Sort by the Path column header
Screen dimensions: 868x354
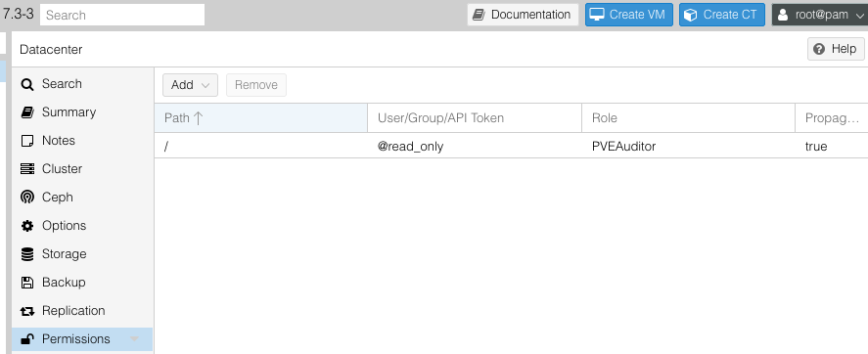coord(260,117)
